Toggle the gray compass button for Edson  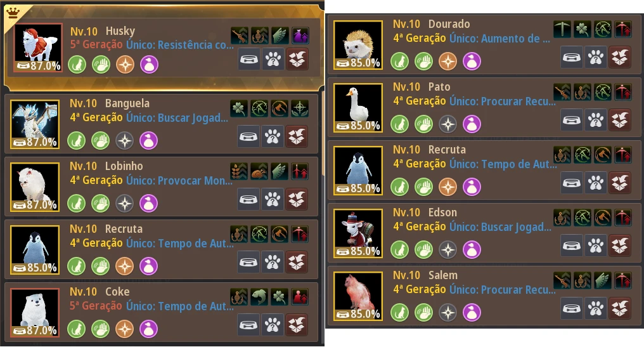tap(448, 249)
